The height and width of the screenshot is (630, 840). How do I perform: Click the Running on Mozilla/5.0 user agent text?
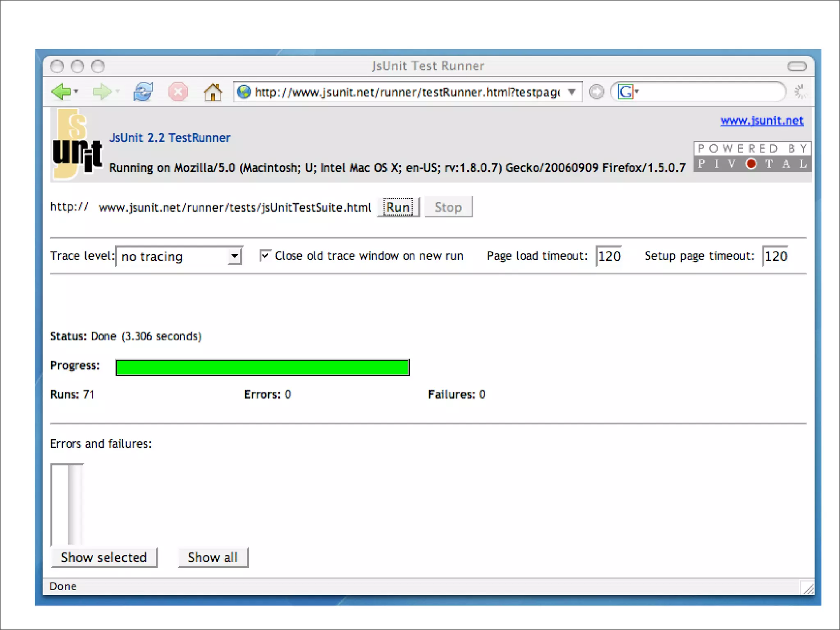(x=397, y=168)
